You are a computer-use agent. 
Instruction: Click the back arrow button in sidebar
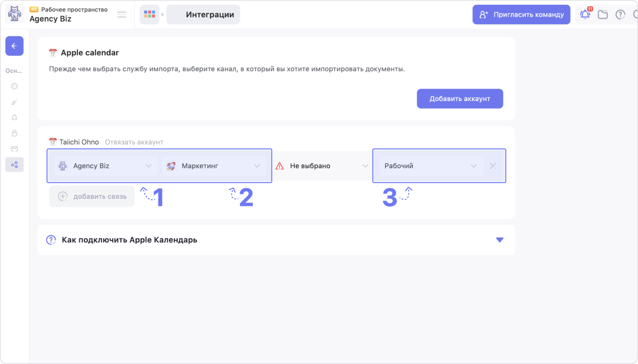[x=14, y=46]
